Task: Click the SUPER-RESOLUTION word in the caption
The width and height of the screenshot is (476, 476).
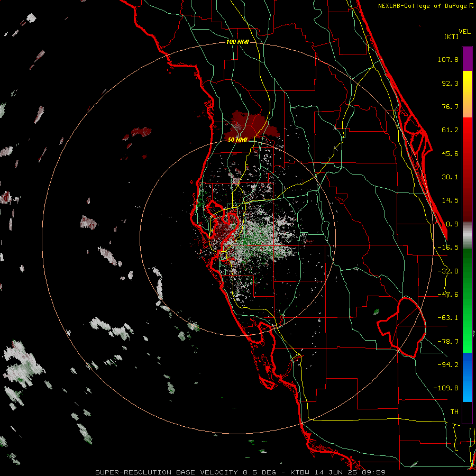Action: [133, 472]
